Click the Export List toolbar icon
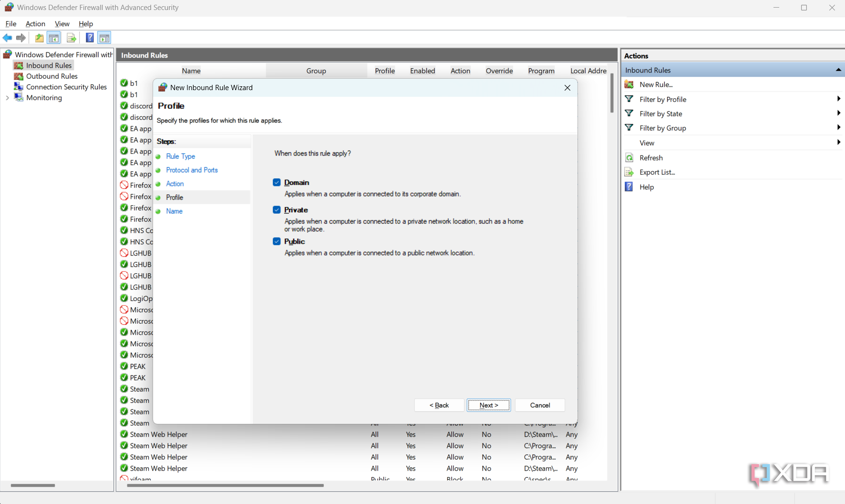The height and width of the screenshot is (504, 845). (71, 38)
